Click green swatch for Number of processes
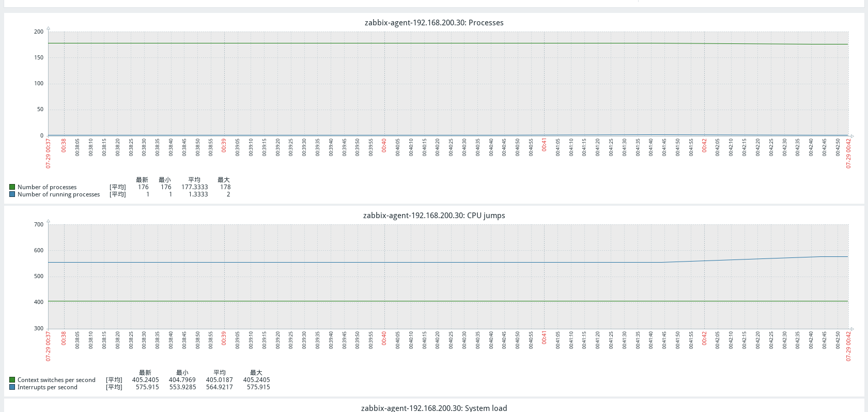Image resolution: width=868 pixels, height=412 pixels. (12, 187)
